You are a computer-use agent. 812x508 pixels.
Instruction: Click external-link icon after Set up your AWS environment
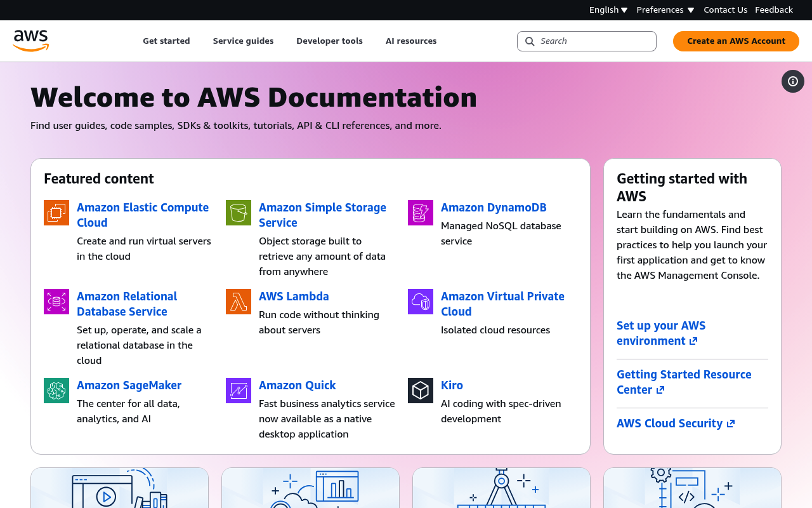tap(693, 341)
